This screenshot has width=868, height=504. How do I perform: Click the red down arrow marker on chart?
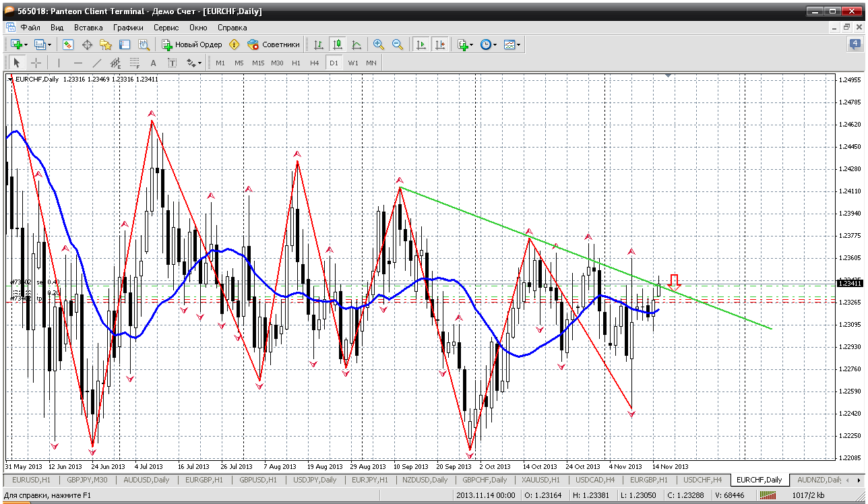click(x=674, y=280)
